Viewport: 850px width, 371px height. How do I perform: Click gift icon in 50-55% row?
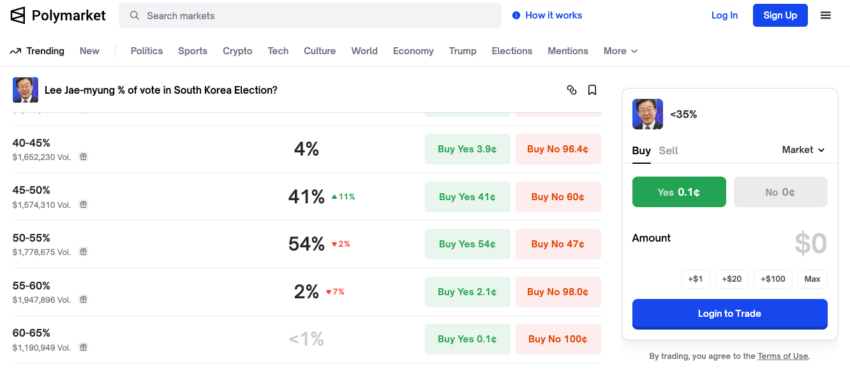[83, 252]
